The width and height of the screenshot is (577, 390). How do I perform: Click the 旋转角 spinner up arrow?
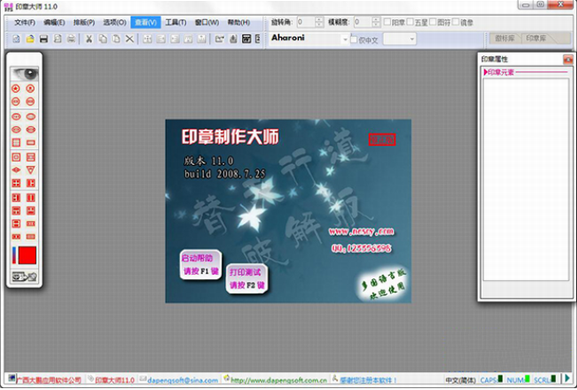pyautogui.click(x=319, y=20)
